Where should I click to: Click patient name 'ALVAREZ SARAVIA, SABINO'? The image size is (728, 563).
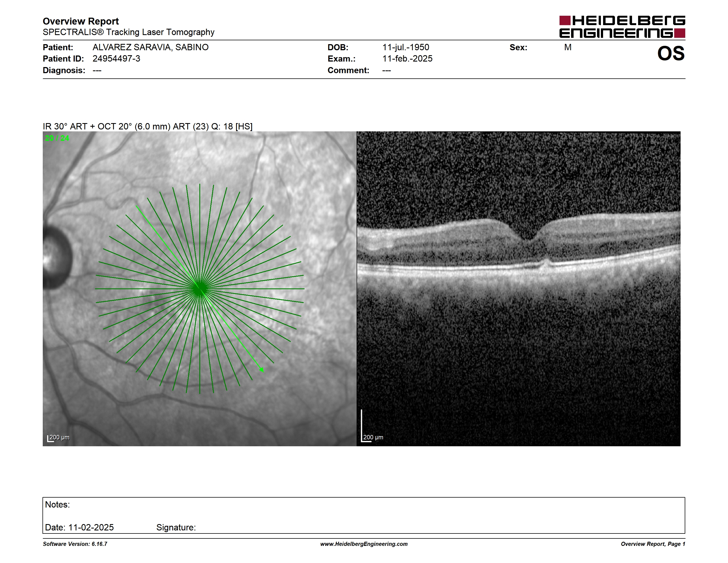(x=150, y=47)
